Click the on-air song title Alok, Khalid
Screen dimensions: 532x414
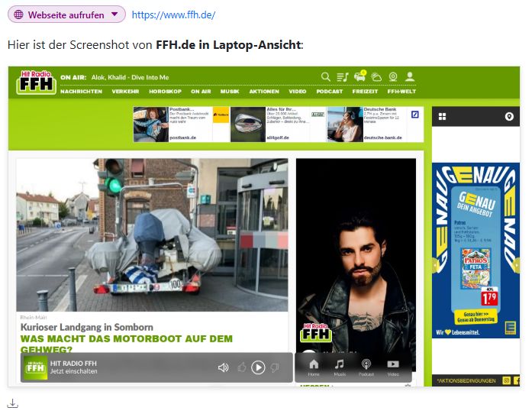tap(130, 77)
